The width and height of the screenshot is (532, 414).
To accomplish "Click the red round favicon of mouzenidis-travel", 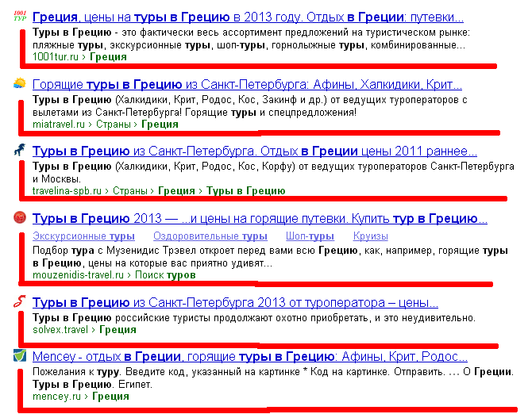I will 20,217.
